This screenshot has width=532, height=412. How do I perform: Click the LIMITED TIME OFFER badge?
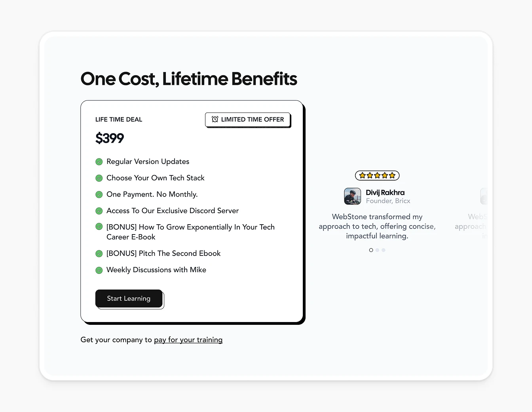tap(247, 119)
